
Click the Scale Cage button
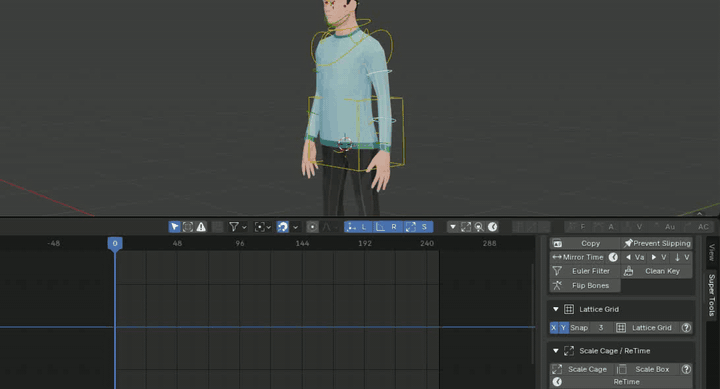point(582,369)
